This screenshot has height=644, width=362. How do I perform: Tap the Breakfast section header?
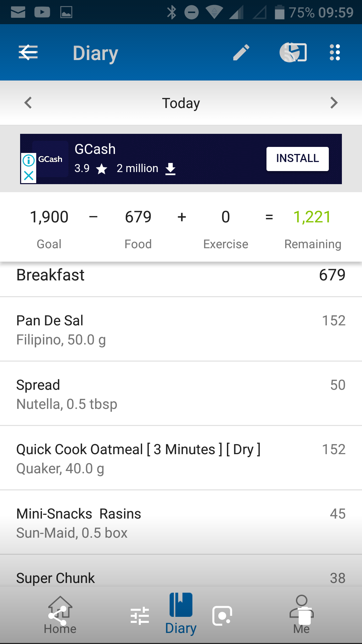coord(181,276)
